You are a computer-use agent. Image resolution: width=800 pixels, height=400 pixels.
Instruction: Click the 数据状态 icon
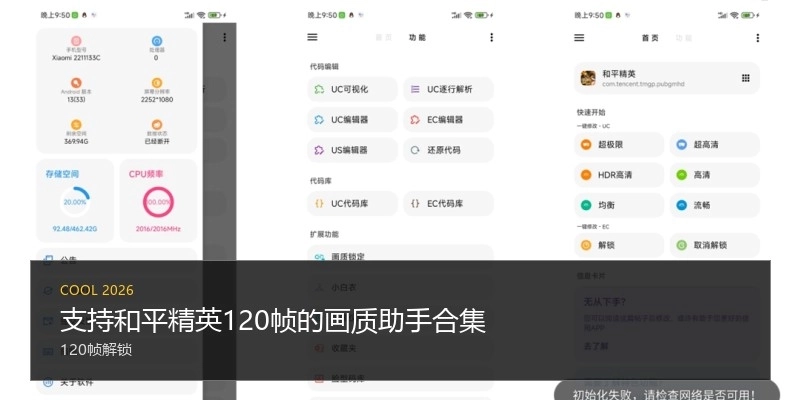(157, 124)
